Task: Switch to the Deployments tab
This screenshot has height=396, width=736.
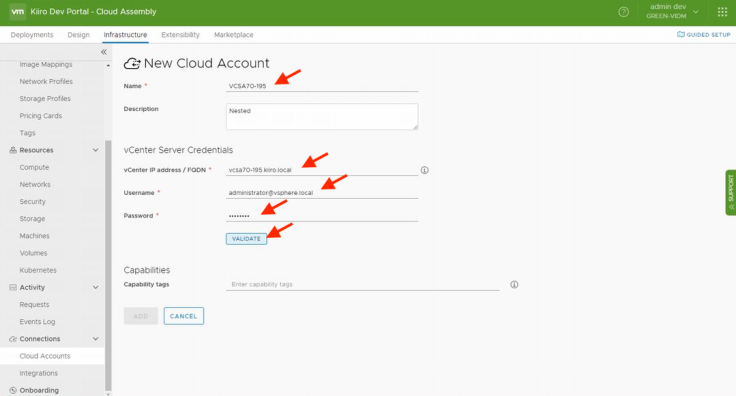Action: click(32, 35)
